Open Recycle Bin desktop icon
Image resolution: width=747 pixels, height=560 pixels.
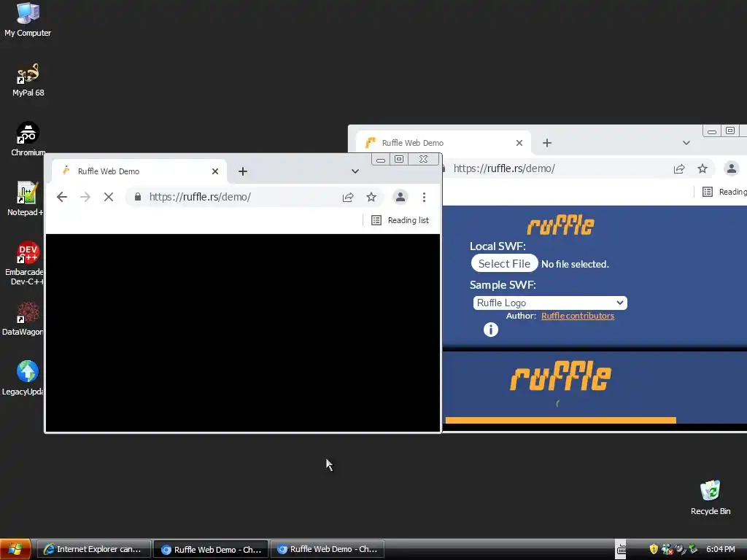pos(711,498)
